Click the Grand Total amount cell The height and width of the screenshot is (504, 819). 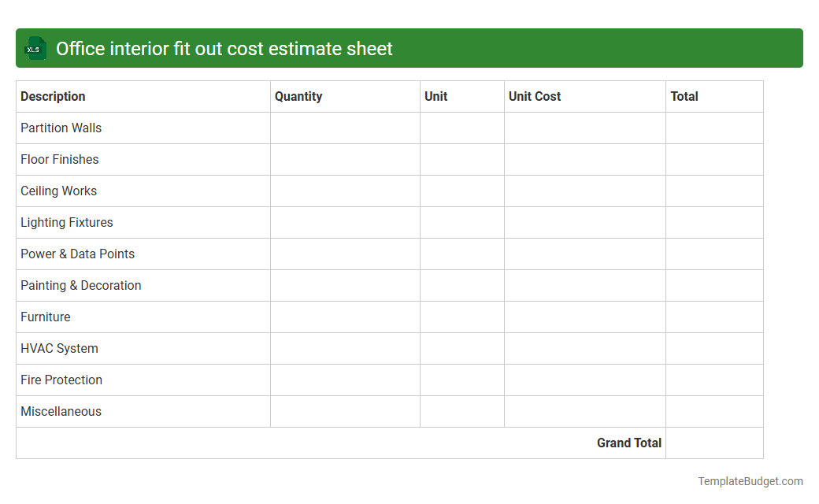[x=714, y=443]
